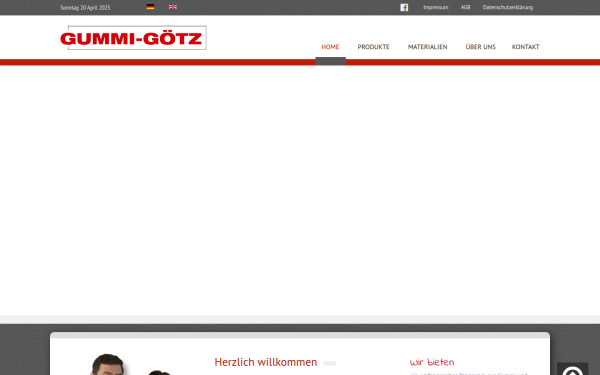
Task: Open the PRODUKTE menu
Action: 373,47
